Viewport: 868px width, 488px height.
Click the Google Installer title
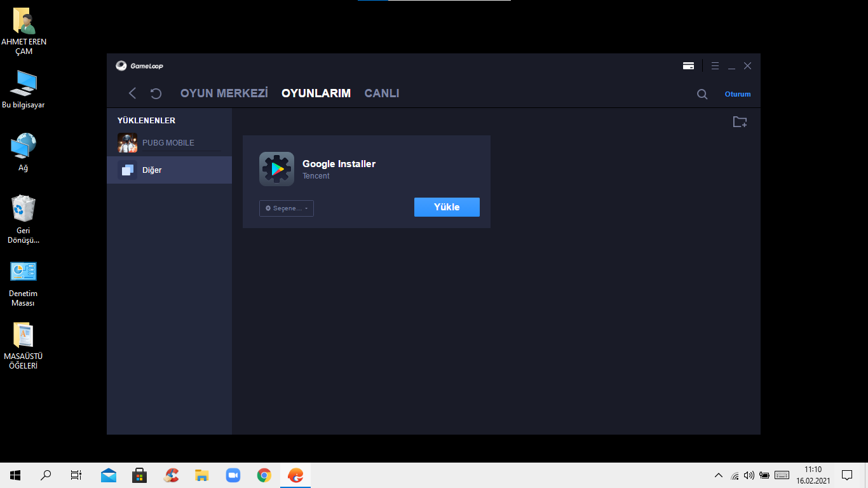point(339,164)
